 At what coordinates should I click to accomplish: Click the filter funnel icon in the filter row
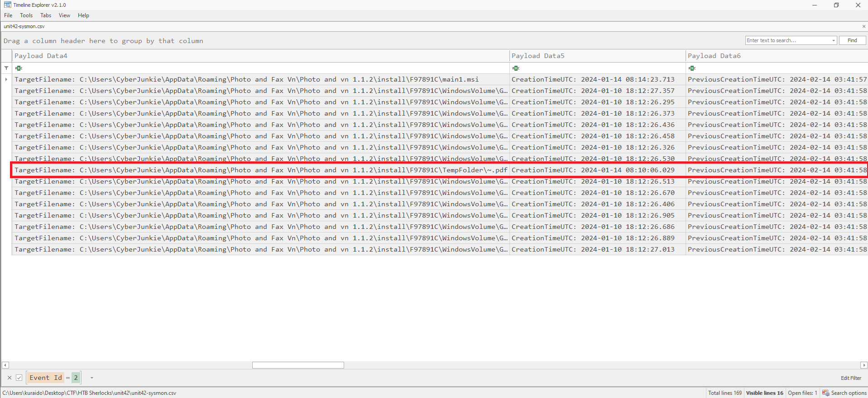(6, 68)
